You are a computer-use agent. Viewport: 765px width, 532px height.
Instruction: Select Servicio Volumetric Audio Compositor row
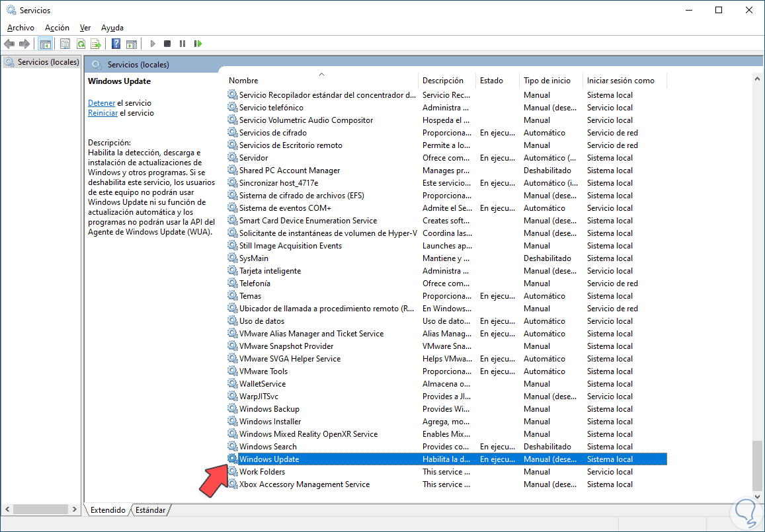(x=447, y=120)
